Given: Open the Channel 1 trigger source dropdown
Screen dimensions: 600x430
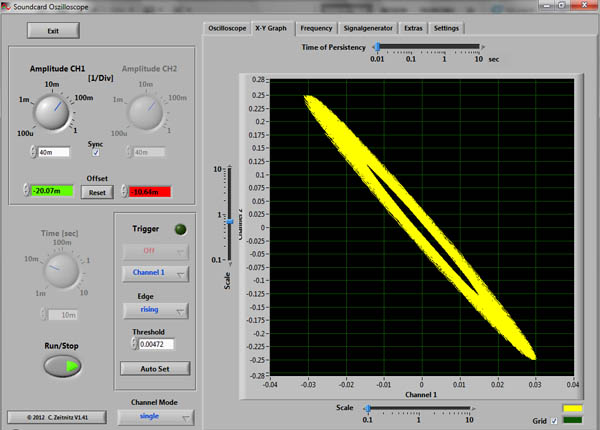Looking at the screenshot, I should [153, 272].
